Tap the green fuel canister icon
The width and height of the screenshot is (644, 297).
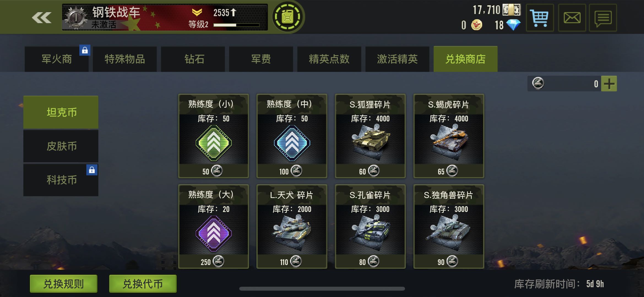pyautogui.click(x=288, y=17)
